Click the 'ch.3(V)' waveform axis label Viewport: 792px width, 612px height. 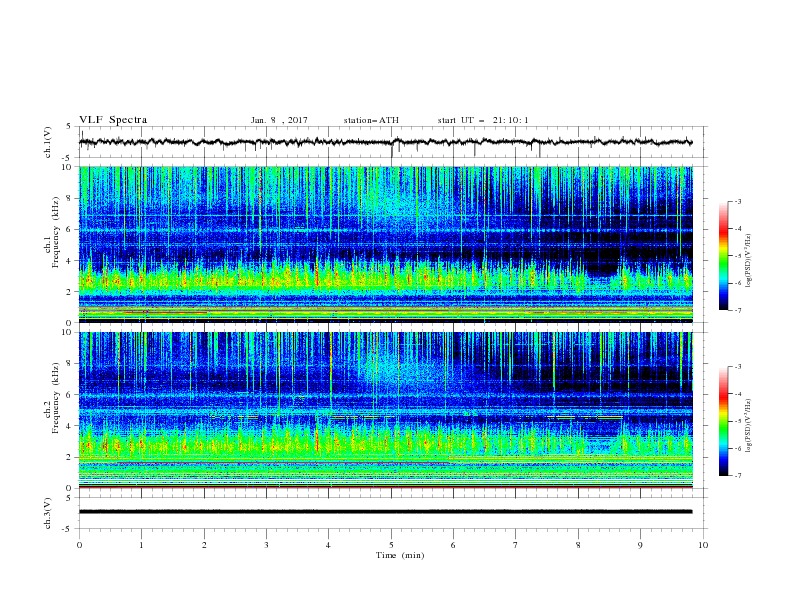(x=48, y=513)
